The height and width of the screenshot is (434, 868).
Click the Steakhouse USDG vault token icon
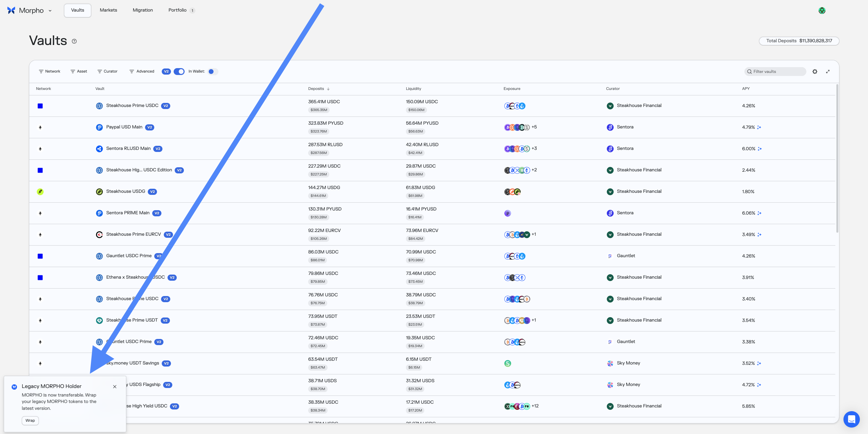99,192
